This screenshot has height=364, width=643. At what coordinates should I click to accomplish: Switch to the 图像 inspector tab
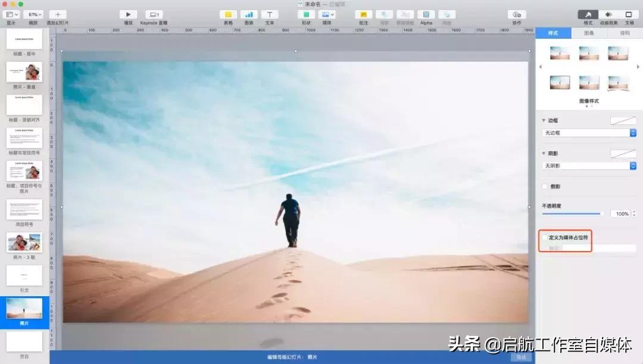[588, 33]
